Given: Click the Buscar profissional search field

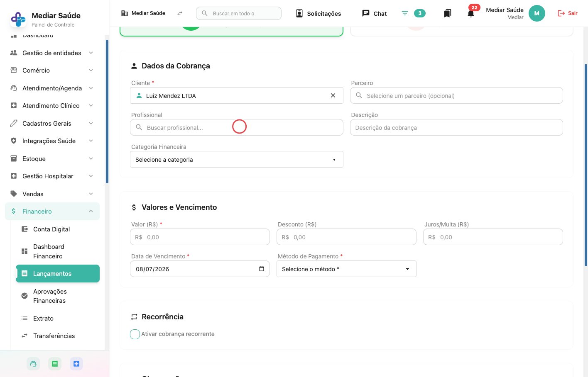Looking at the screenshot, I should [x=237, y=127].
